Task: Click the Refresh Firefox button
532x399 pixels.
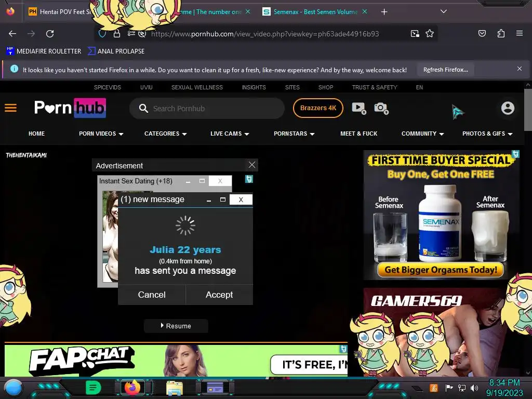Action: pos(445,70)
